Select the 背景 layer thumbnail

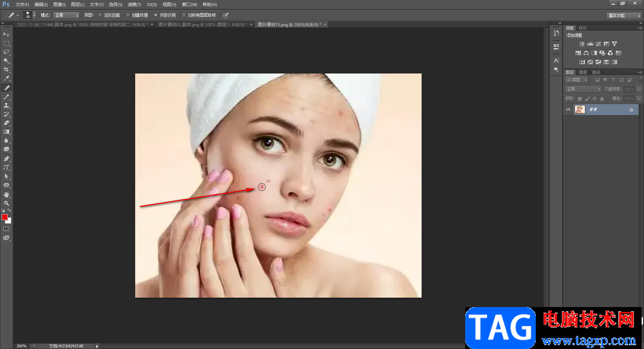(x=580, y=109)
